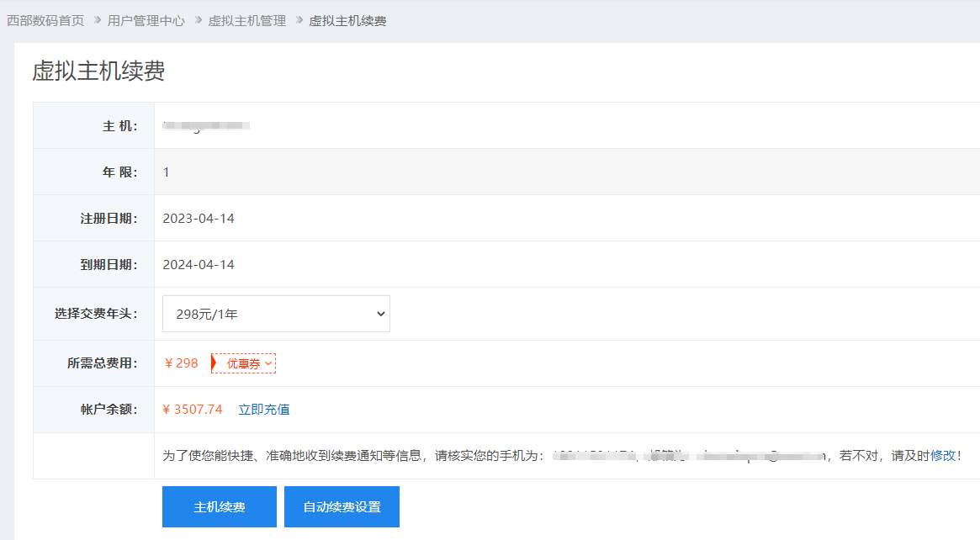Screen dimensions: 980x540
Task: Click the 修改 link to update contact info
Action: [942, 455]
